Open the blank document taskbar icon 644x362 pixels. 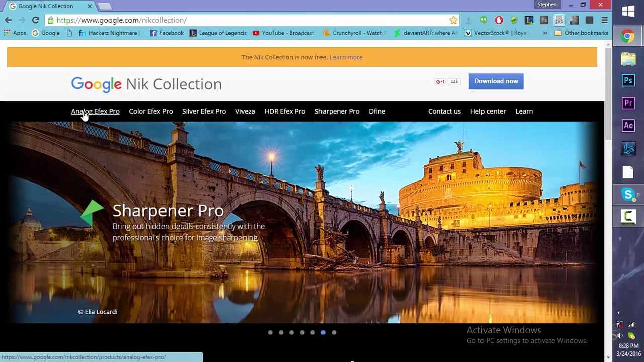click(x=628, y=172)
